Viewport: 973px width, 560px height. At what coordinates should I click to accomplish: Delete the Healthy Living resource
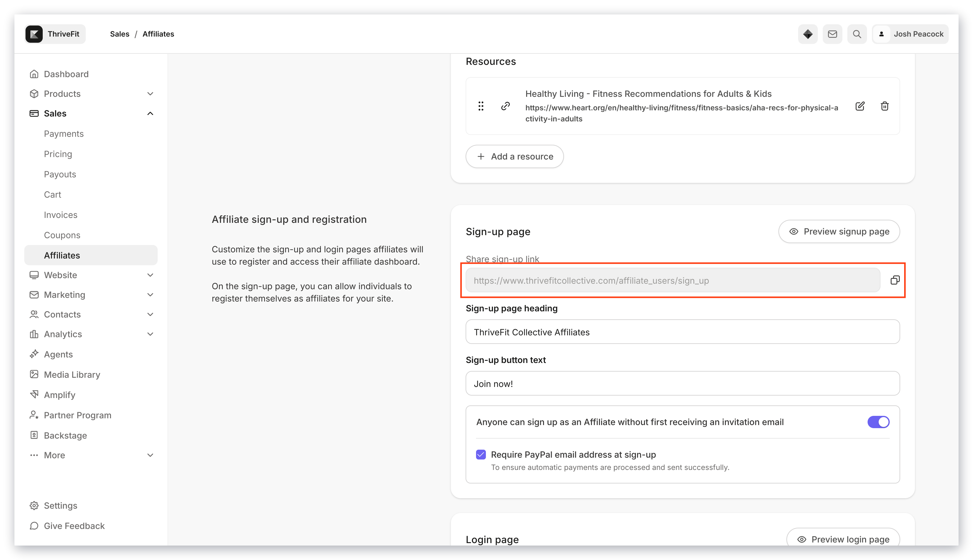[884, 106]
